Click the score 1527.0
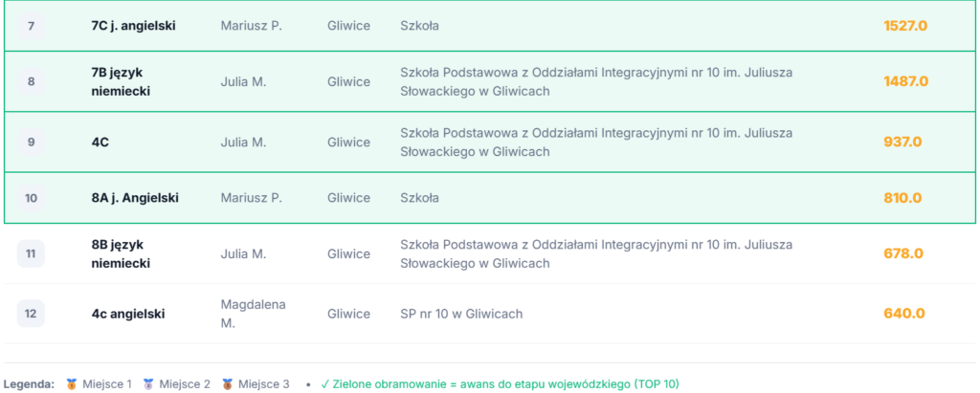The width and height of the screenshot is (980, 393). [905, 26]
